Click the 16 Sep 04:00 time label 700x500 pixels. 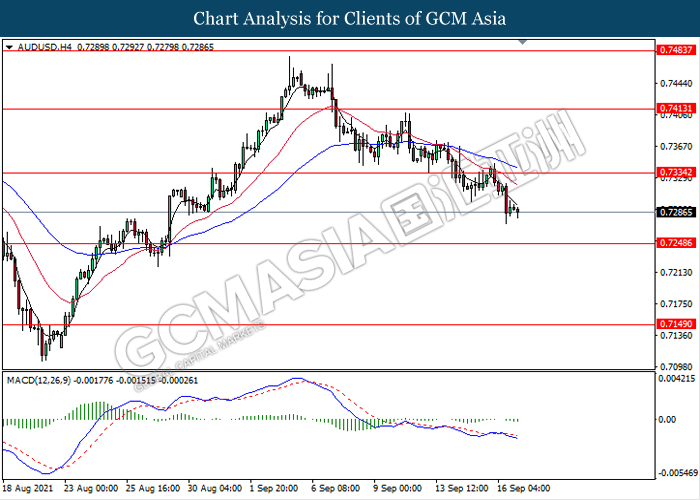(524, 488)
